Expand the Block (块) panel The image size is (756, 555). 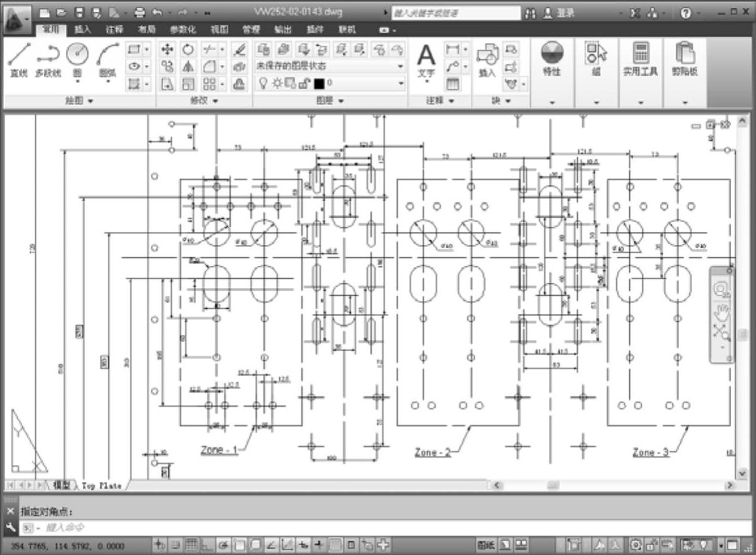pyautogui.click(x=501, y=101)
